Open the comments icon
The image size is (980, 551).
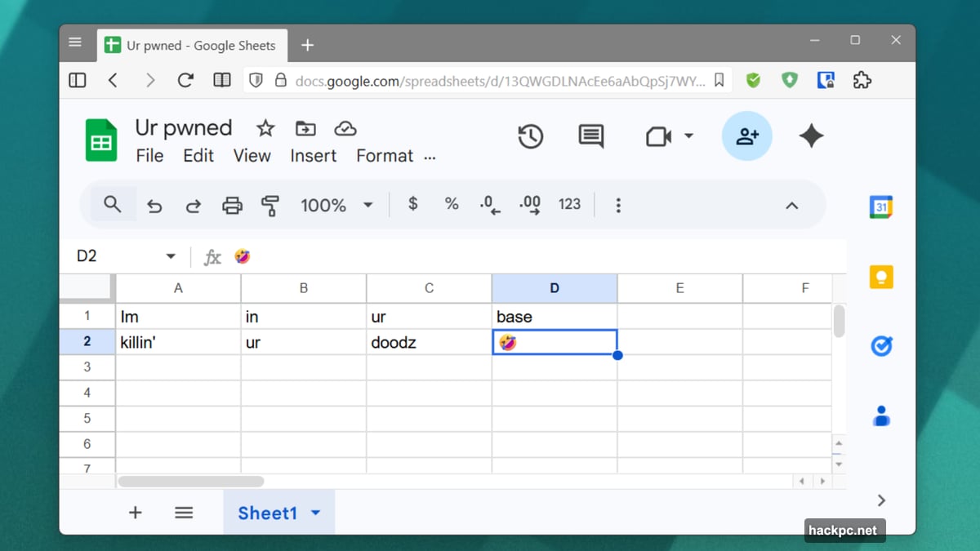pyautogui.click(x=590, y=136)
